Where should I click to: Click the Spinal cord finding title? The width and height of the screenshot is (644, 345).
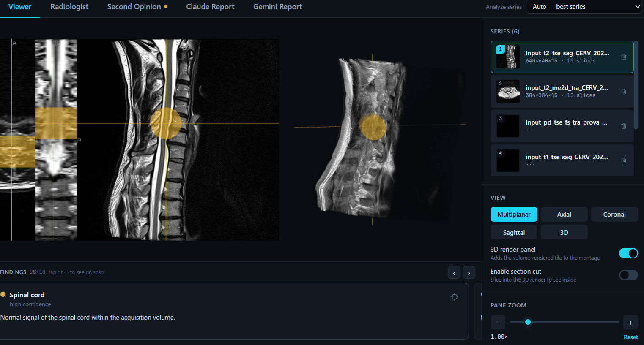[x=27, y=295]
